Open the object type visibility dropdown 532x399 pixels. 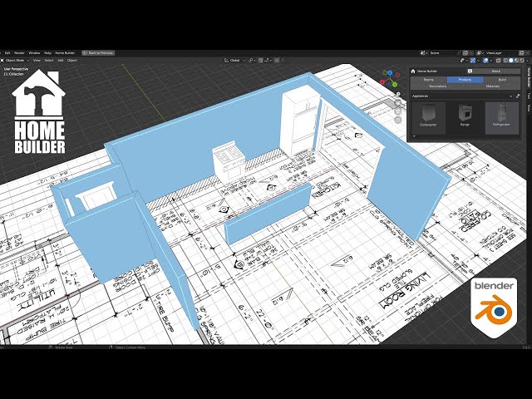(464, 61)
